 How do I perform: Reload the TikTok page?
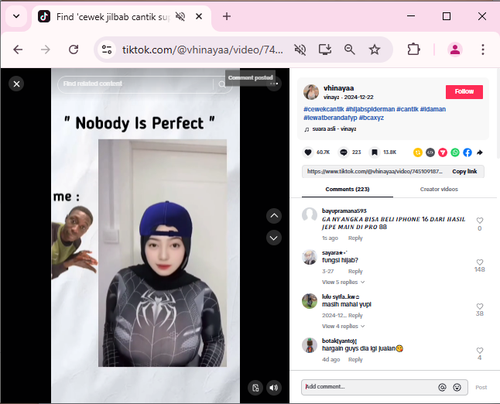[74, 50]
